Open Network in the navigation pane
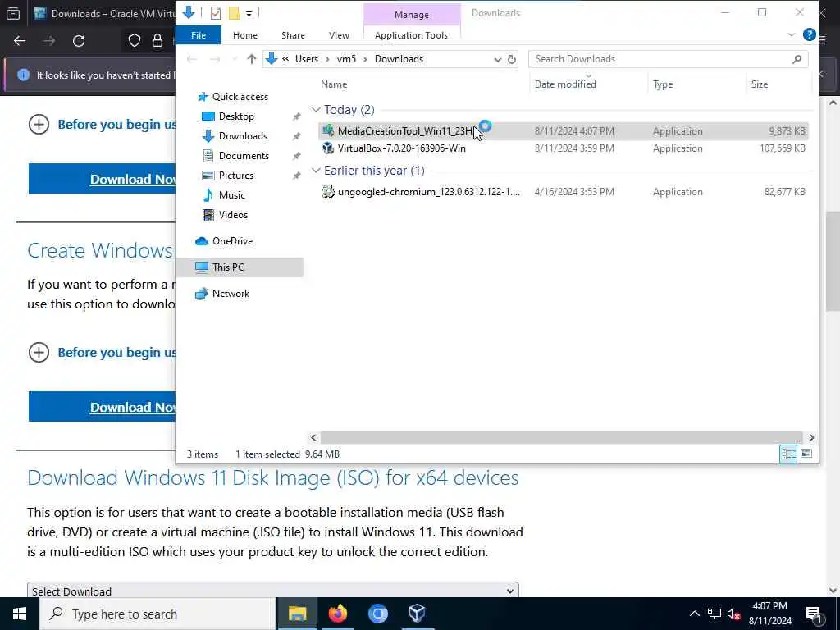840x630 pixels. 231,294
